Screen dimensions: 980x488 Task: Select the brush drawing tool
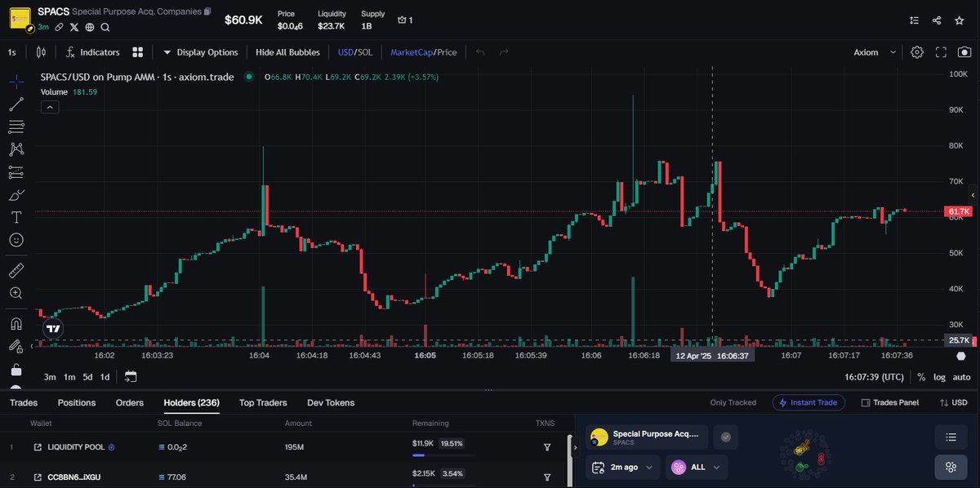(x=16, y=195)
